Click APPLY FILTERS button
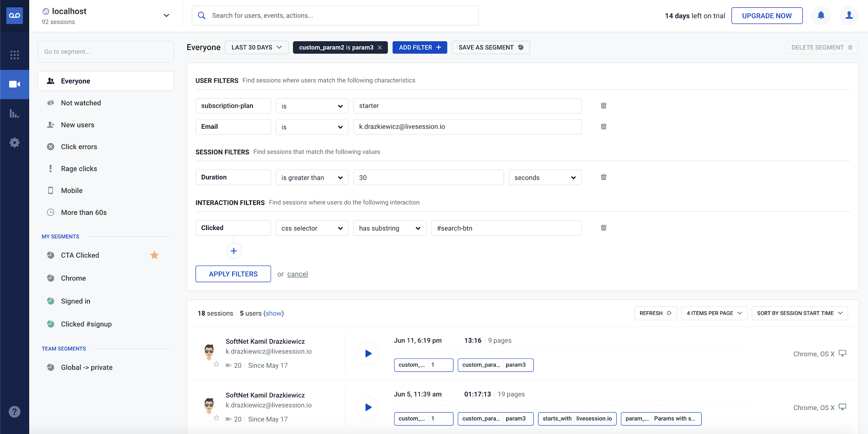The width and height of the screenshot is (868, 434). coord(233,273)
